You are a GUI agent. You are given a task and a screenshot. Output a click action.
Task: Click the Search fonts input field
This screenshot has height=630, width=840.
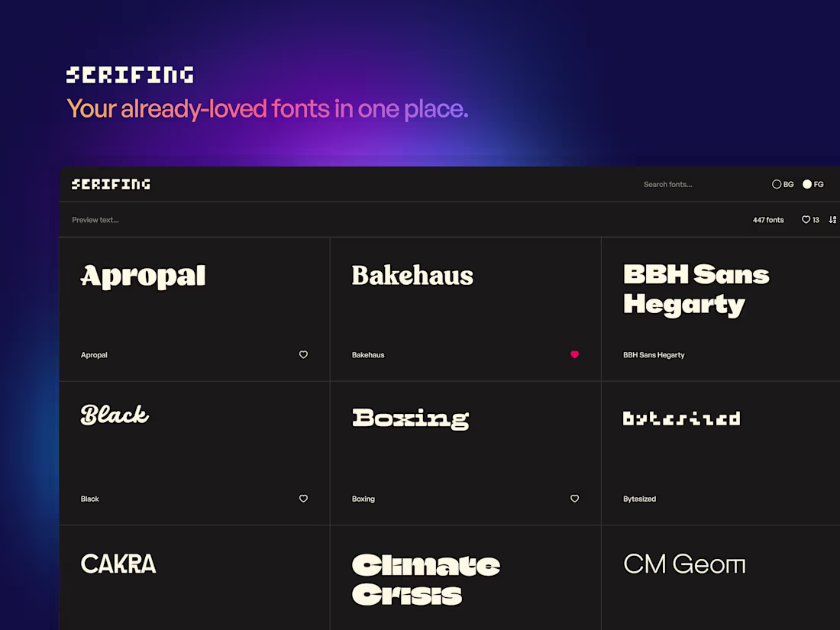click(x=667, y=184)
